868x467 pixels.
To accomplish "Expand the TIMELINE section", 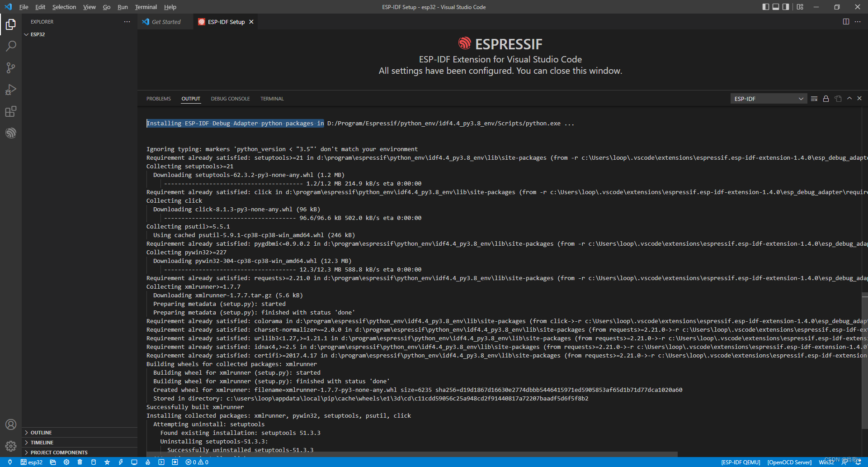I will [80, 443].
